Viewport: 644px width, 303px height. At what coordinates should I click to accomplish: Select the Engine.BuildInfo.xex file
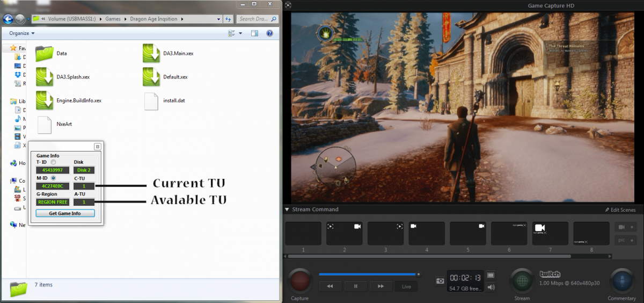click(x=69, y=100)
